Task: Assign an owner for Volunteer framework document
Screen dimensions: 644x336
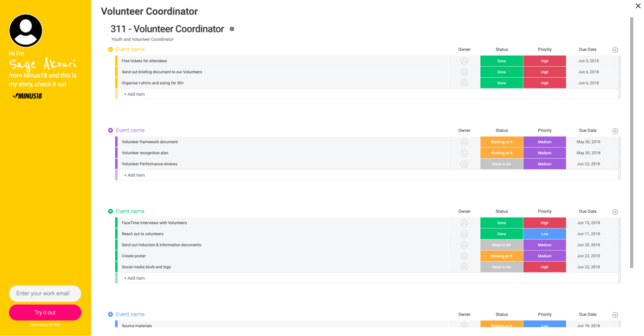Action: pyautogui.click(x=464, y=142)
